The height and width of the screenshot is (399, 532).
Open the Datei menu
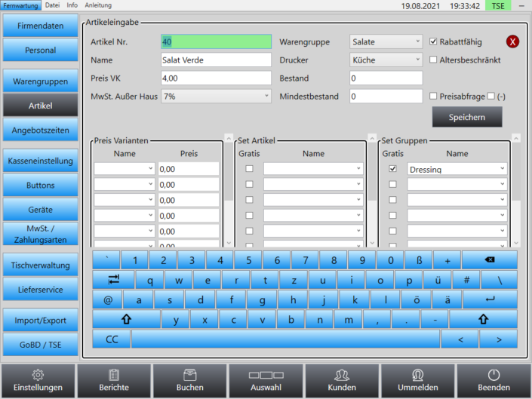click(x=52, y=5)
